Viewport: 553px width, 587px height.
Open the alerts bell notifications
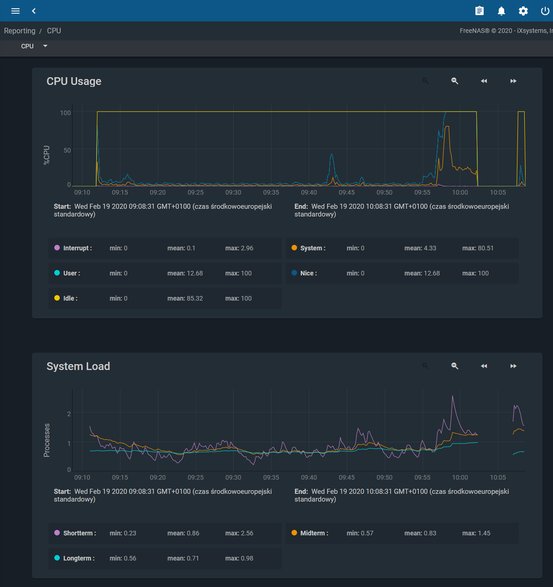pos(501,11)
